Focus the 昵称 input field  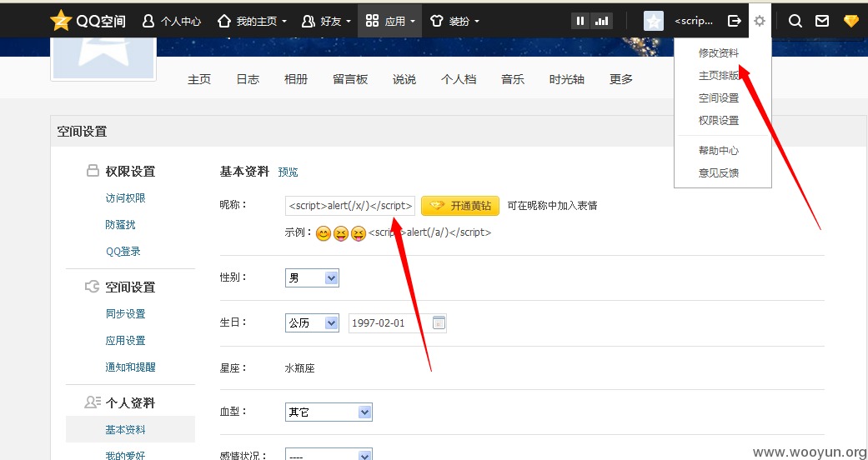350,205
